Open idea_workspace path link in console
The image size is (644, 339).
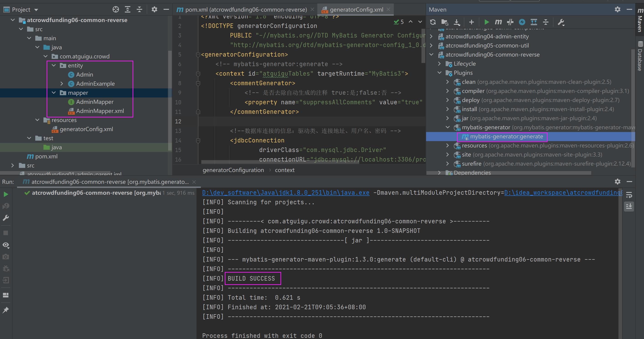[563, 193]
